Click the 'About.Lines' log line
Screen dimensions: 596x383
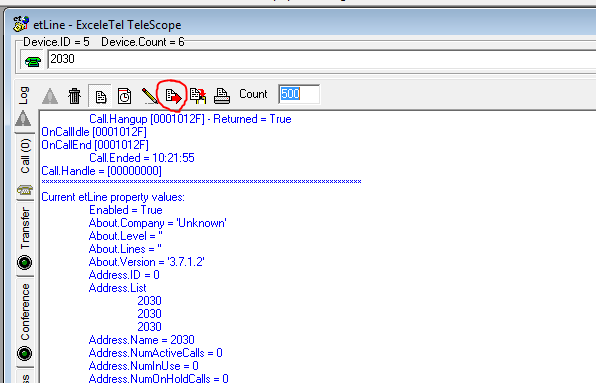point(125,249)
